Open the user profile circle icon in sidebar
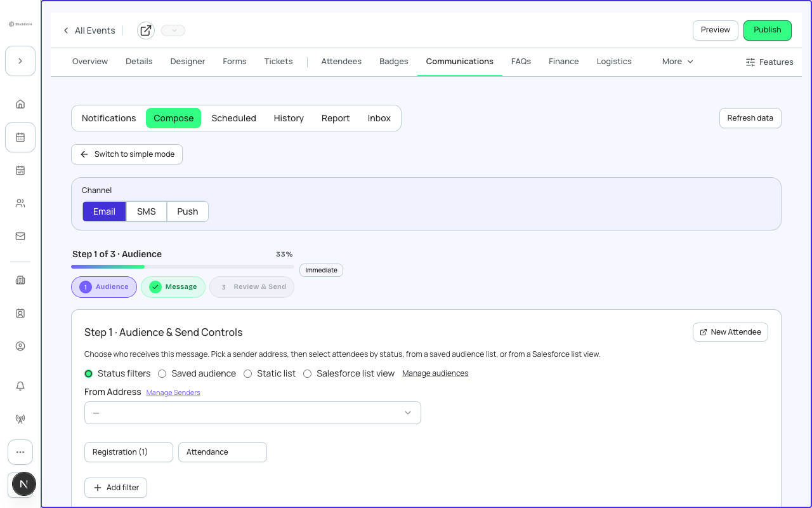This screenshot has height=508, width=812. click(20, 346)
